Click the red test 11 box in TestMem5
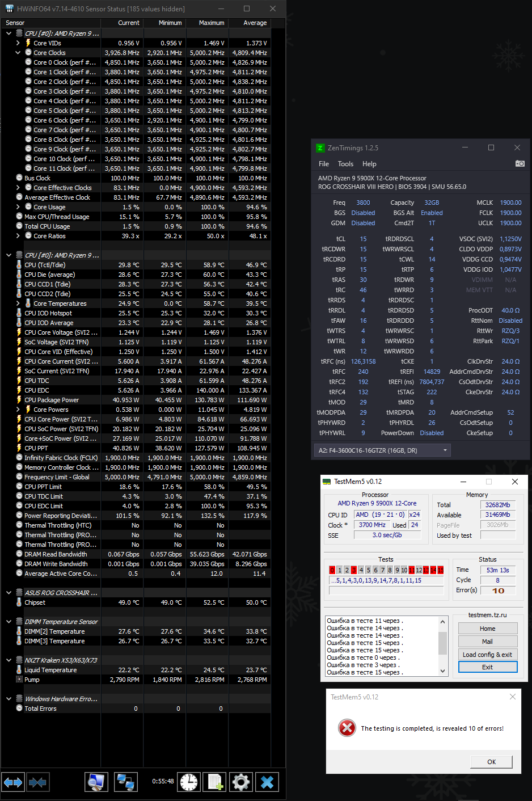532x801 pixels. pyautogui.click(x=412, y=570)
